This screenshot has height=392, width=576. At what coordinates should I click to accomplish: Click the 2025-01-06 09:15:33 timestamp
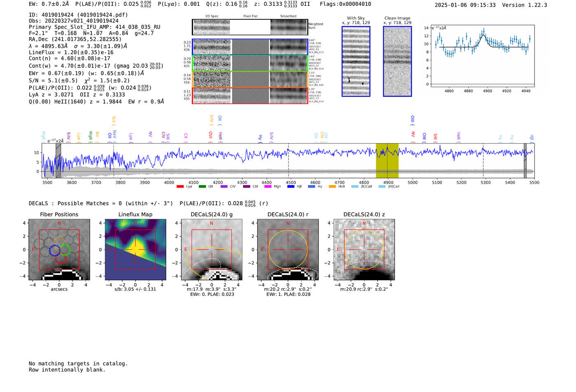[x=465, y=5]
